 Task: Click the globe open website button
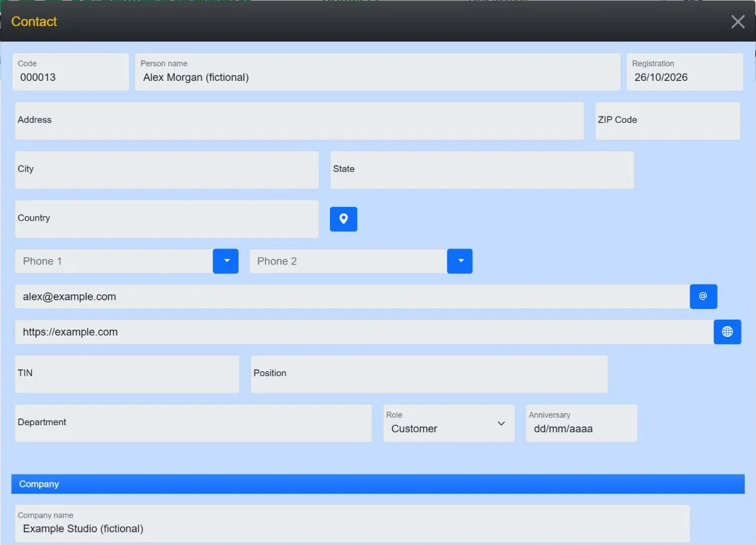click(x=727, y=332)
